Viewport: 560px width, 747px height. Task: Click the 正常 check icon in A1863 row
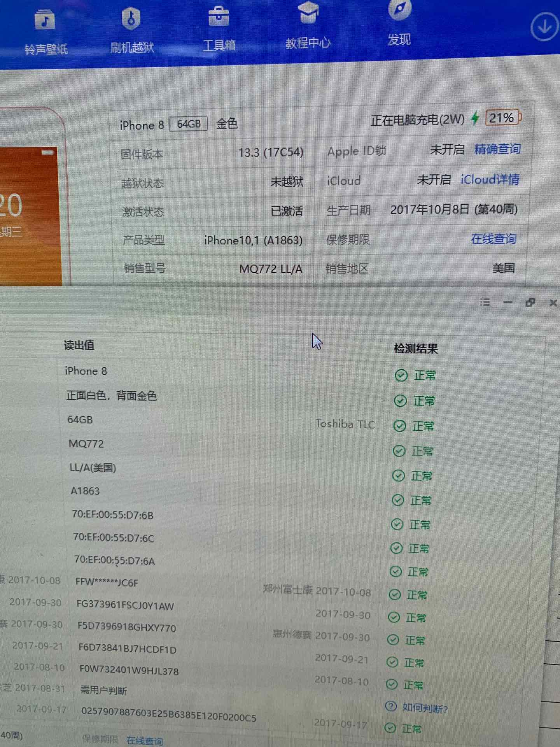[397, 500]
